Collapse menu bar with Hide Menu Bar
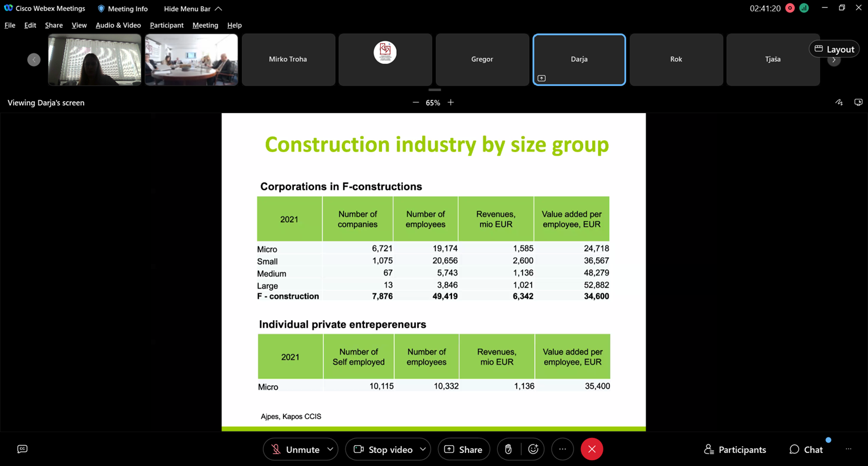The width and height of the screenshot is (868, 466). [x=193, y=8]
